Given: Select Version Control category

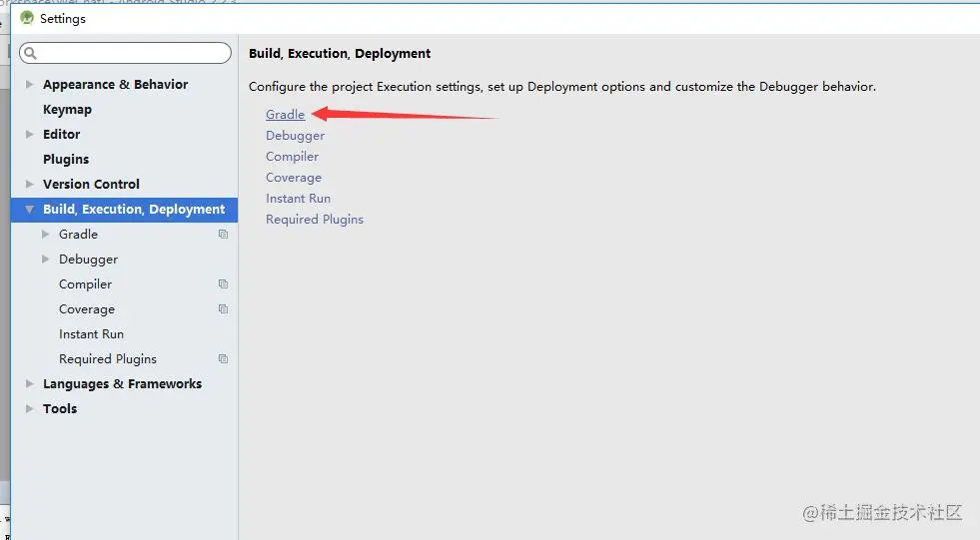Looking at the screenshot, I should 91,185.
